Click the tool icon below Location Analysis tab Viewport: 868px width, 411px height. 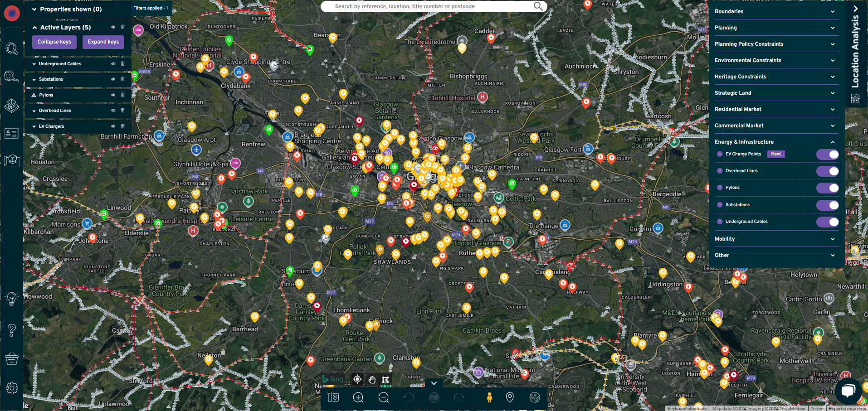coord(855,98)
